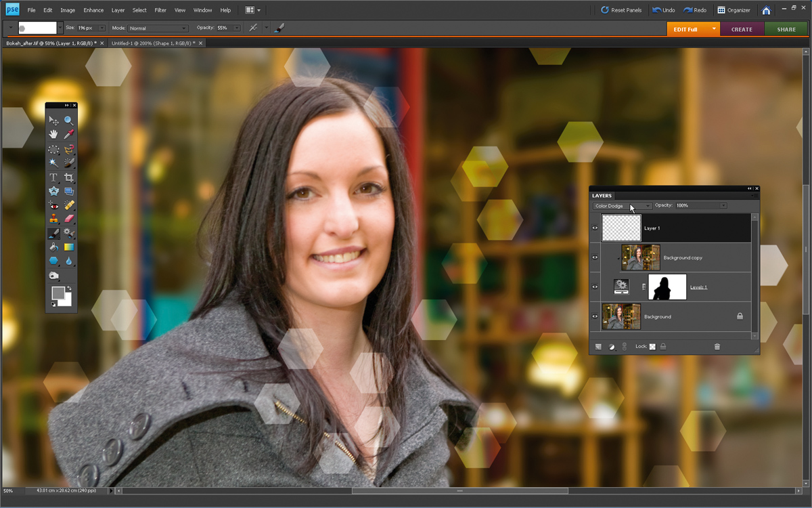Screen dimensions: 812x508
Task: Toggle visibility of the Levels 1 layer
Action: [595, 287]
